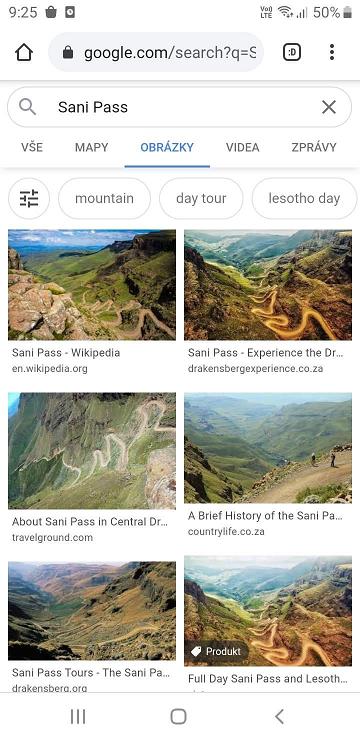Tap the Android recent apps button
The image size is (360, 740).
[78, 716]
